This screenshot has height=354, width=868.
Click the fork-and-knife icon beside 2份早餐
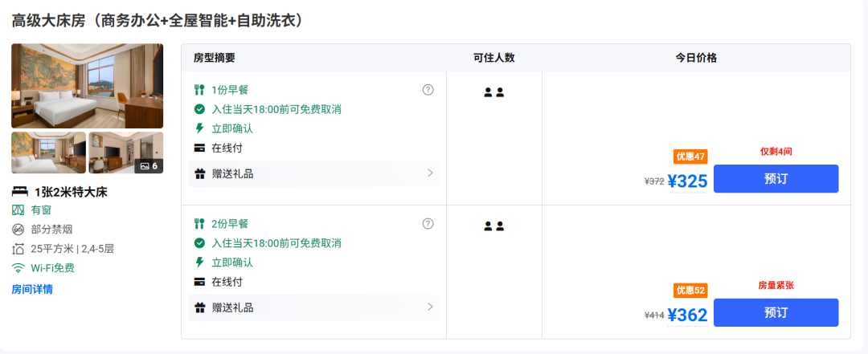pyautogui.click(x=199, y=224)
